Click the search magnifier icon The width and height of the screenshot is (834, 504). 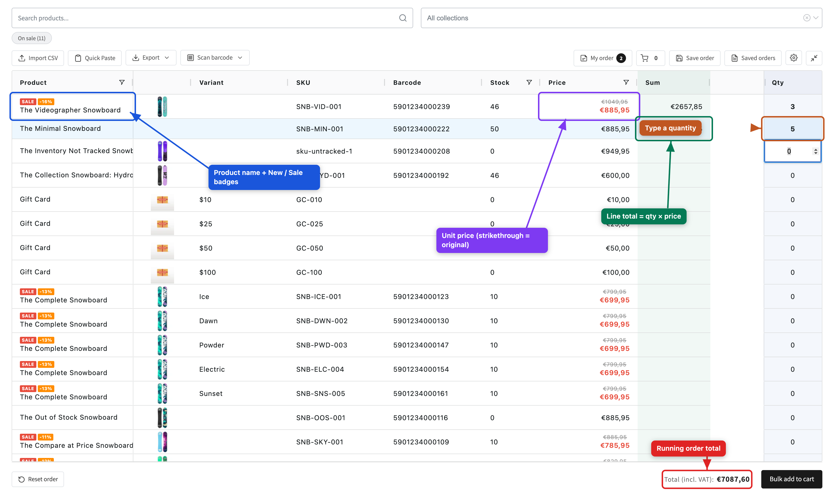402,18
